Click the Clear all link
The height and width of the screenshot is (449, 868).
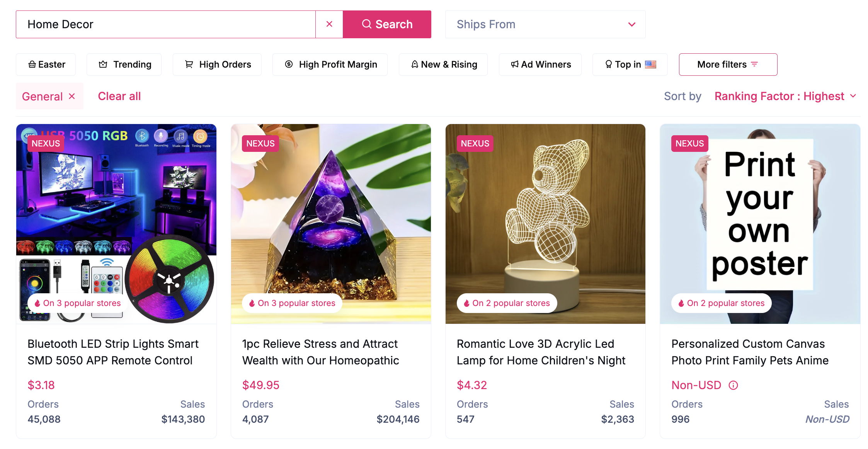119,96
